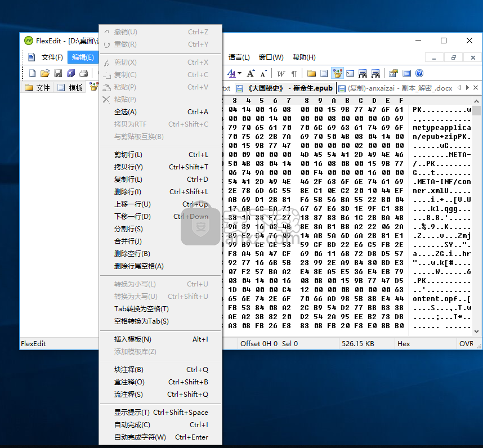483x448 pixels.
Task: Toggle the file folder panel toolbar icon
Action: [311, 73]
